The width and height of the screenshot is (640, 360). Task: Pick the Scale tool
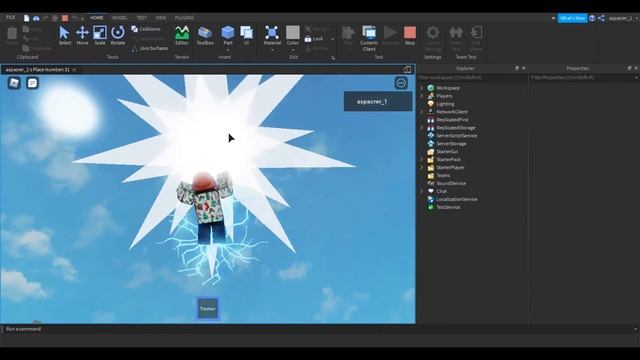tap(100, 35)
